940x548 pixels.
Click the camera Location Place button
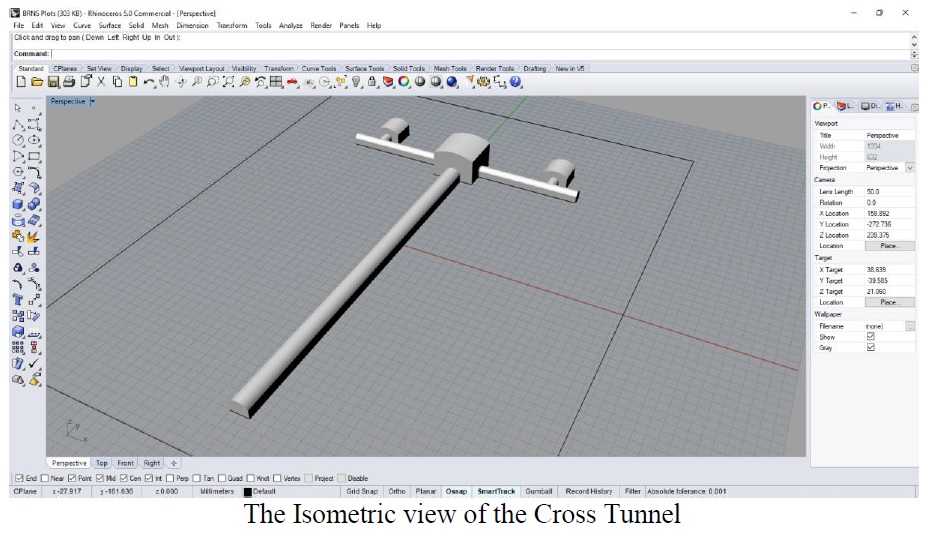pos(890,246)
